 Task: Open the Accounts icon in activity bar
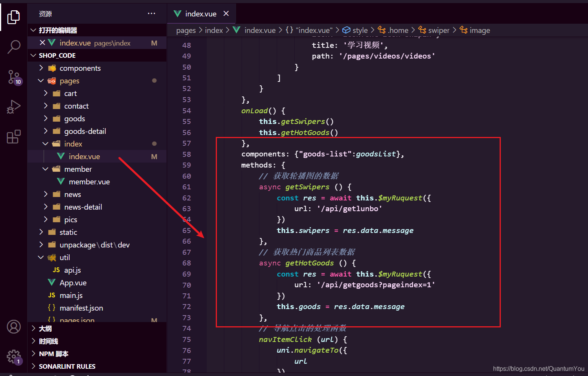click(x=14, y=327)
